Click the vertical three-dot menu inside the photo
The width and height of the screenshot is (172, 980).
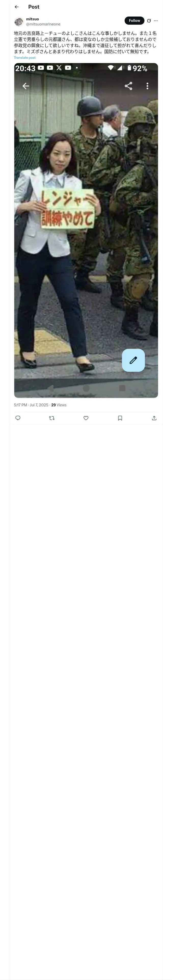(147, 86)
